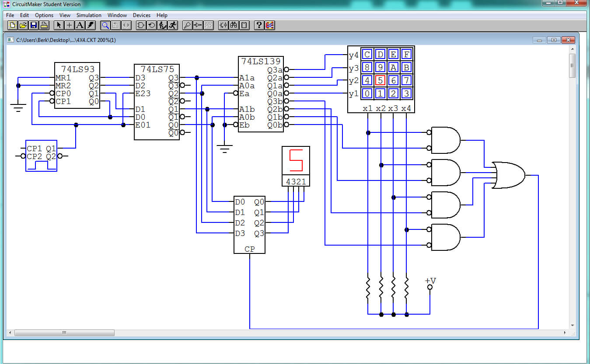
Task: Select the Zoom magnifier tool
Action: click(105, 25)
